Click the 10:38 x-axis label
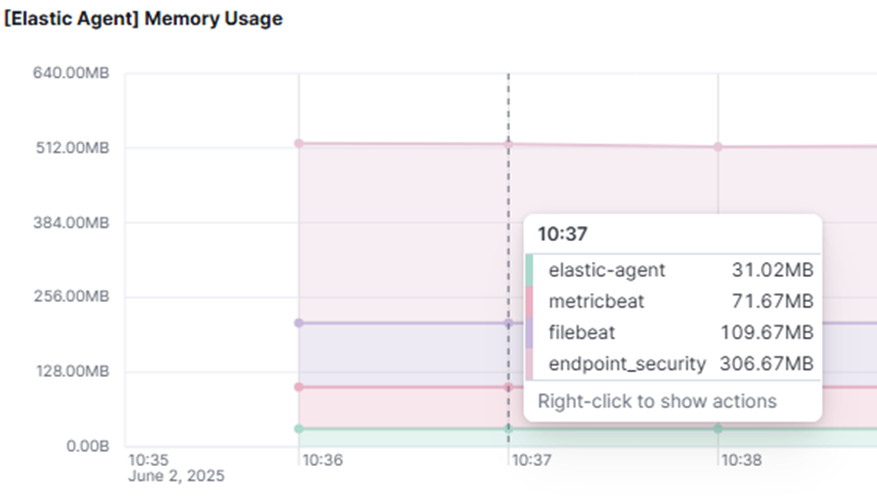 (x=741, y=460)
